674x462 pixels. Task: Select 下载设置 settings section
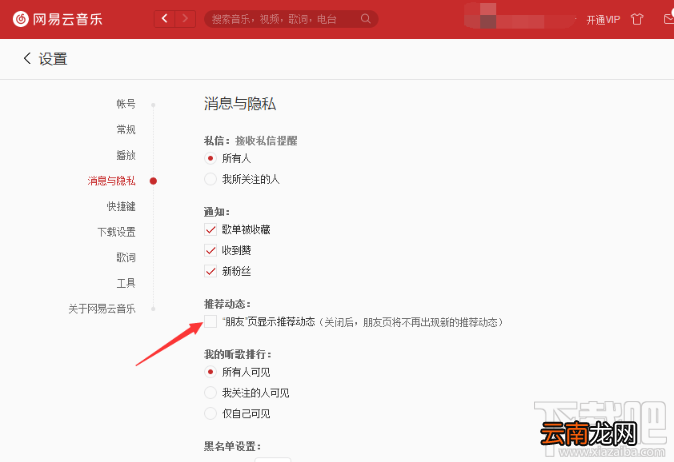point(116,232)
